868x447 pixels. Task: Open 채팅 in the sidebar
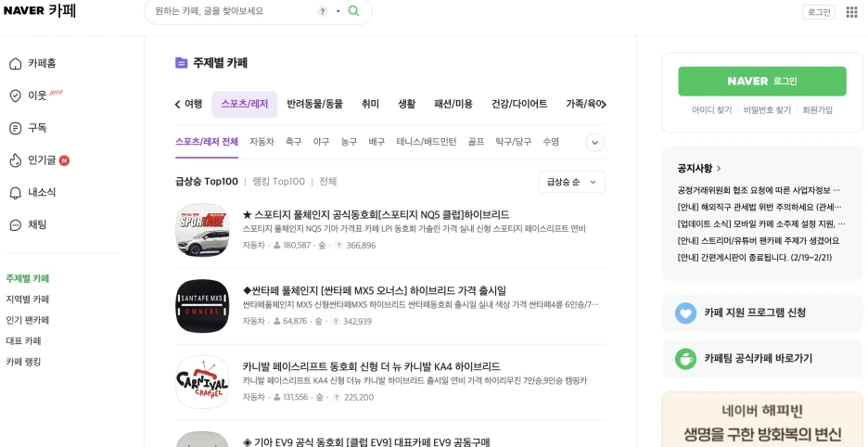pyautogui.click(x=28, y=224)
